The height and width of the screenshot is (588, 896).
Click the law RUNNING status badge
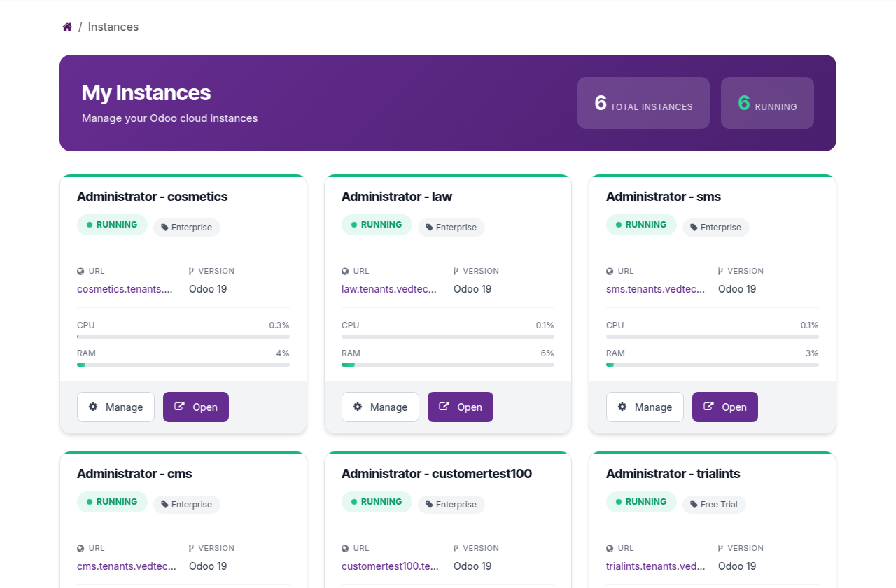pos(377,225)
